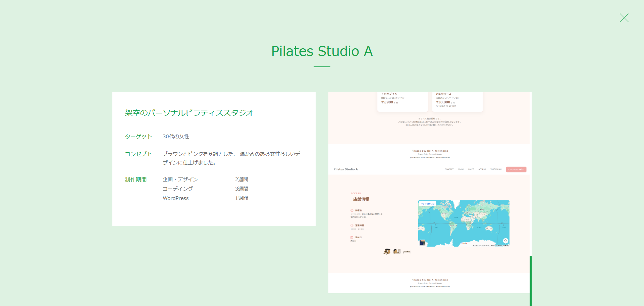This screenshot has width=644, height=306.
Task: Click the '¥30,800' monthly course price
Action: point(443,102)
